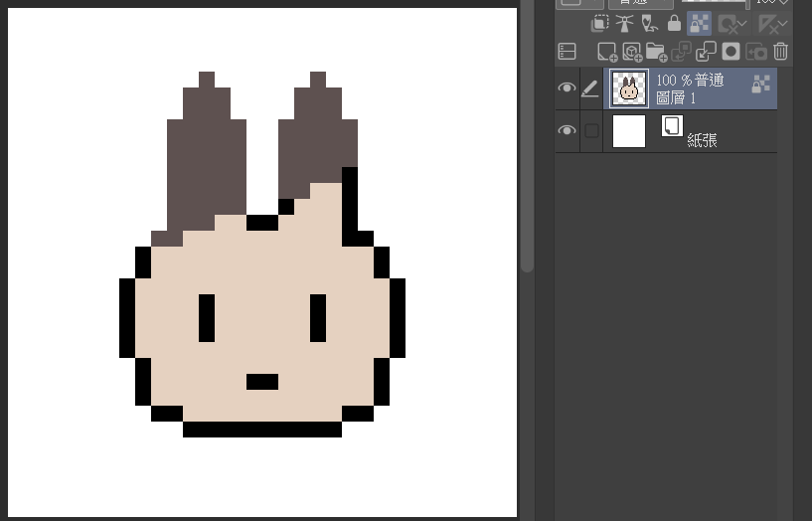Image resolution: width=812 pixels, height=521 pixels.
Task: Enable clip to layer below
Action: 599,23
